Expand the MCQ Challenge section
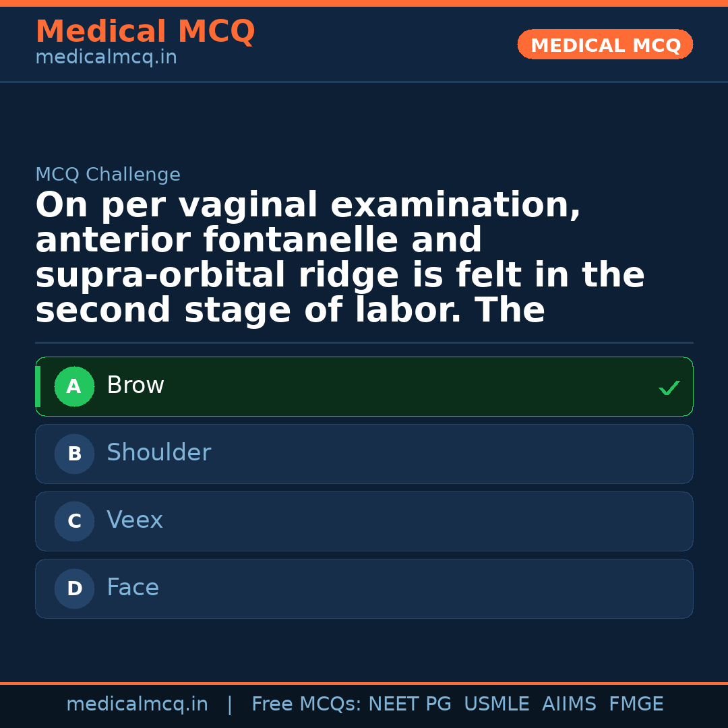 click(x=108, y=174)
